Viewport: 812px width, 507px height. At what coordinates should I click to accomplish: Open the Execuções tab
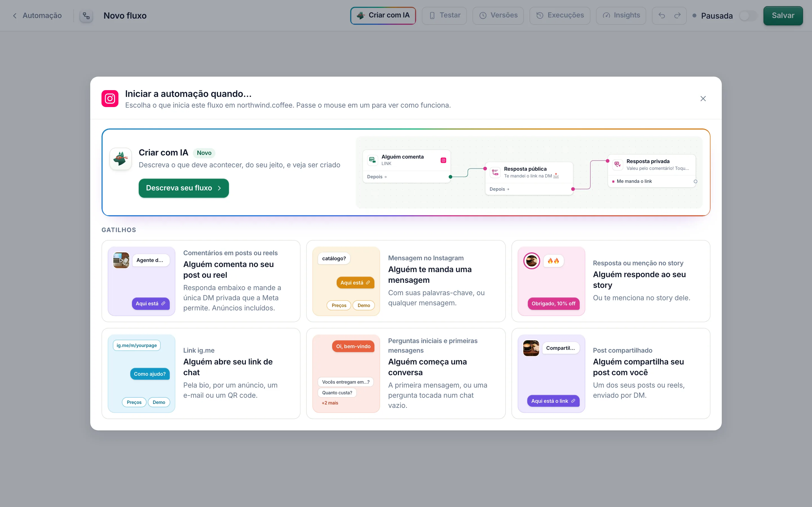pos(560,15)
